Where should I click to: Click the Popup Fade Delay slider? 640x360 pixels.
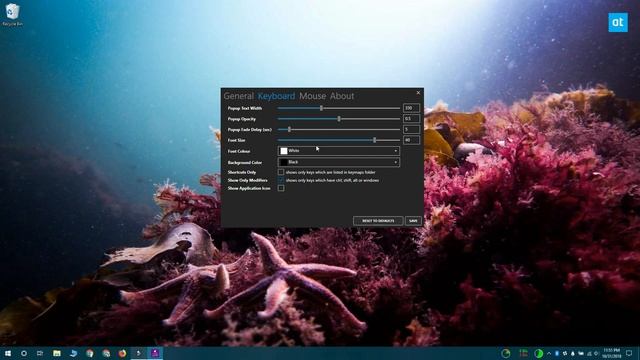tap(339, 129)
